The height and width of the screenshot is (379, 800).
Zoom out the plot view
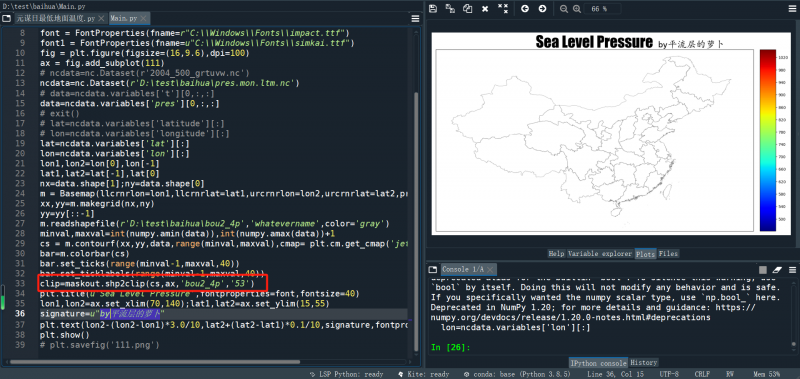click(x=564, y=9)
